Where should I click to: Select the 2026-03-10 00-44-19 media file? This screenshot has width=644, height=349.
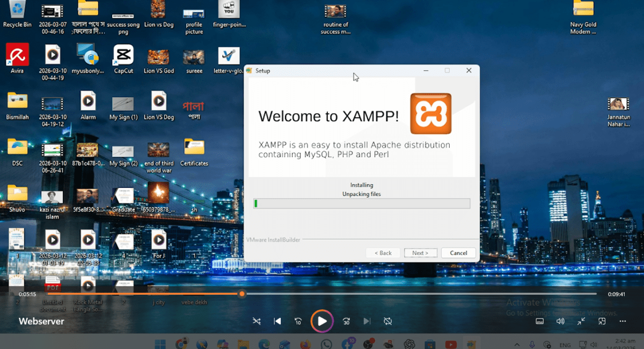[x=52, y=62]
